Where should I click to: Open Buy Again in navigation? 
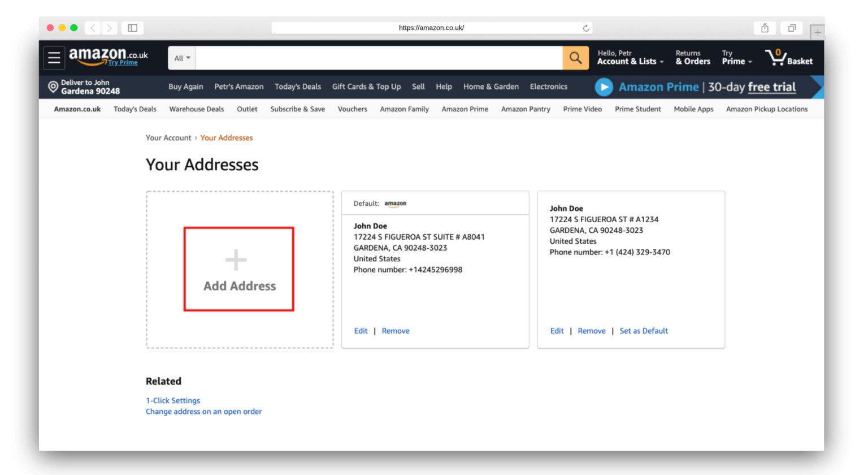[x=186, y=87]
